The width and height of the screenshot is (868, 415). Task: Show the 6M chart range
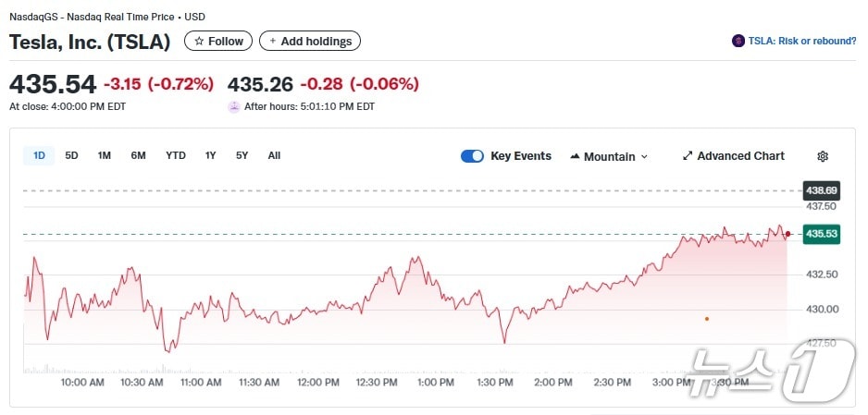point(138,155)
